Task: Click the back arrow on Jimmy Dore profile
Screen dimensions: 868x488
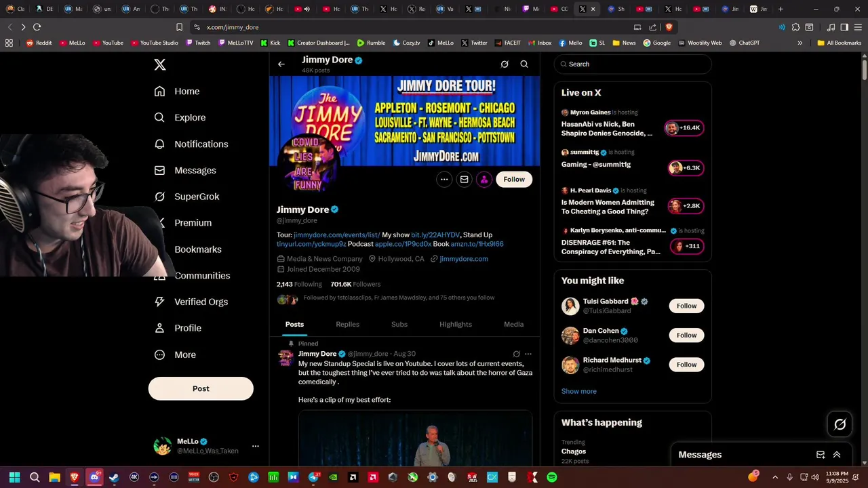Action: point(281,64)
